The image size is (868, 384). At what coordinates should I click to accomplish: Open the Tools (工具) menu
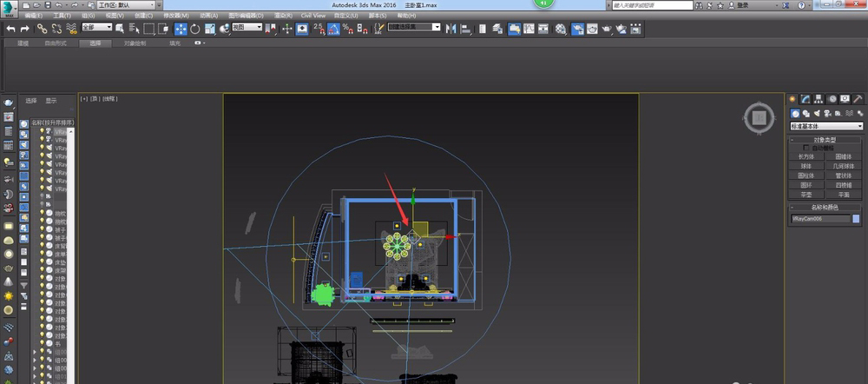point(62,16)
